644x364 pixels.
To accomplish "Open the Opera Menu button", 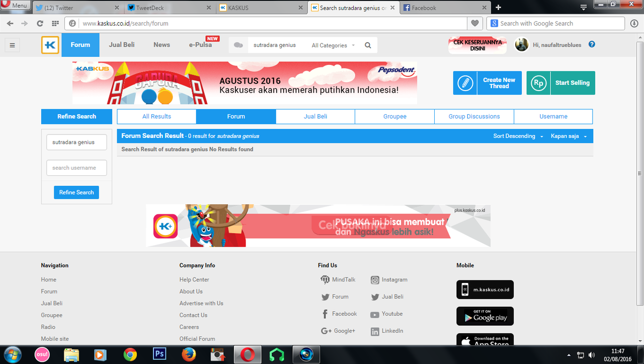I will pos(15,6).
